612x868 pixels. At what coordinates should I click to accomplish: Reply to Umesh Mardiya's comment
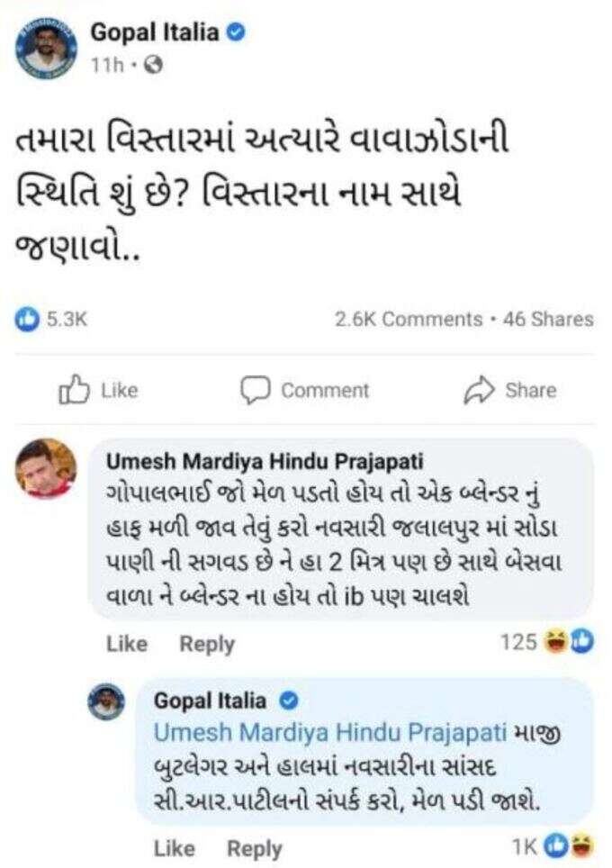[206, 644]
